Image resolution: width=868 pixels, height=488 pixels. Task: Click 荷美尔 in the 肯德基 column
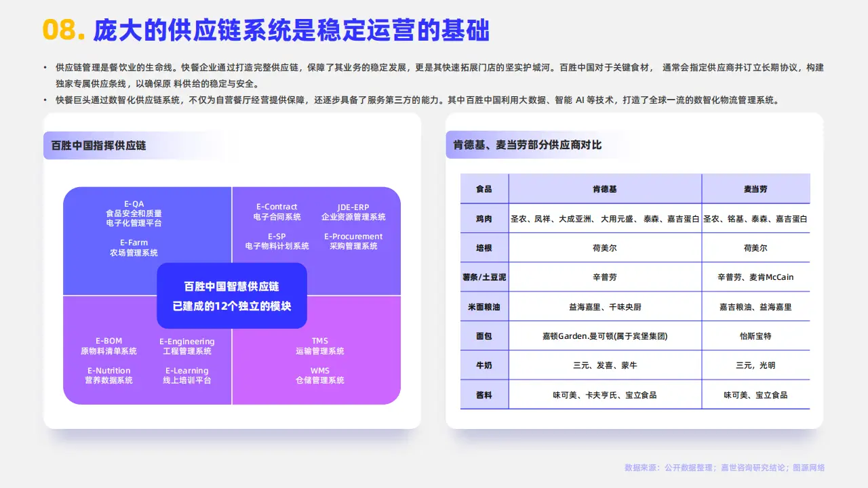pos(605,248)
